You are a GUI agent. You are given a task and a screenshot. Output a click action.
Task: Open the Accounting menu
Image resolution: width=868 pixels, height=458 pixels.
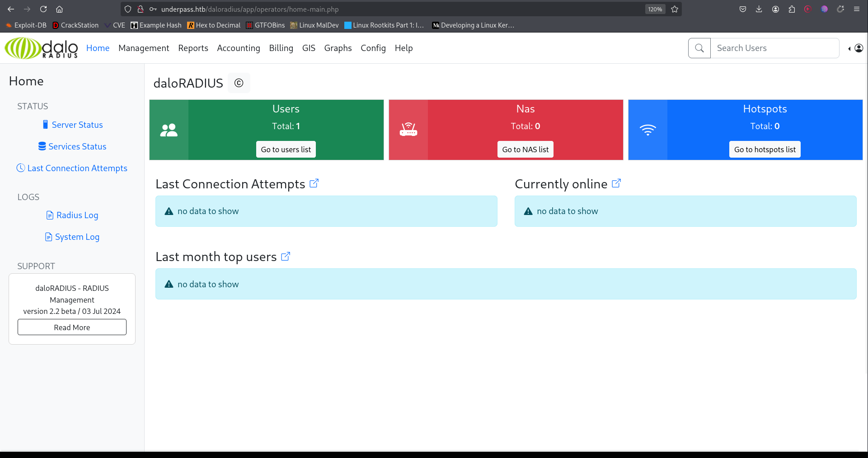coord(239,48)
